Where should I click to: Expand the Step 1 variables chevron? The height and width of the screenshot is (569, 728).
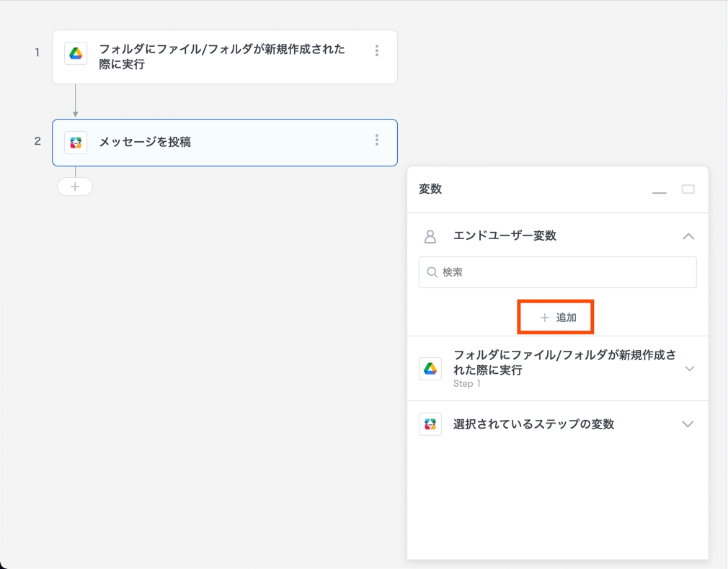point(689,369)
